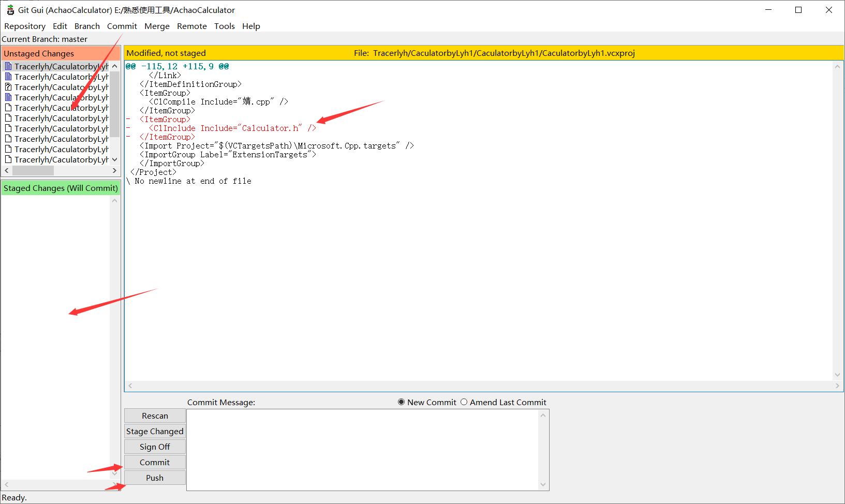
Task: Click the Staged Changes (Will Commit) header
Action: point(61,188)
